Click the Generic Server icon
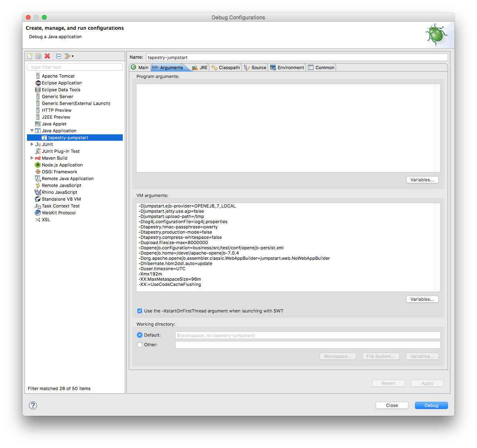 [38, 97]
